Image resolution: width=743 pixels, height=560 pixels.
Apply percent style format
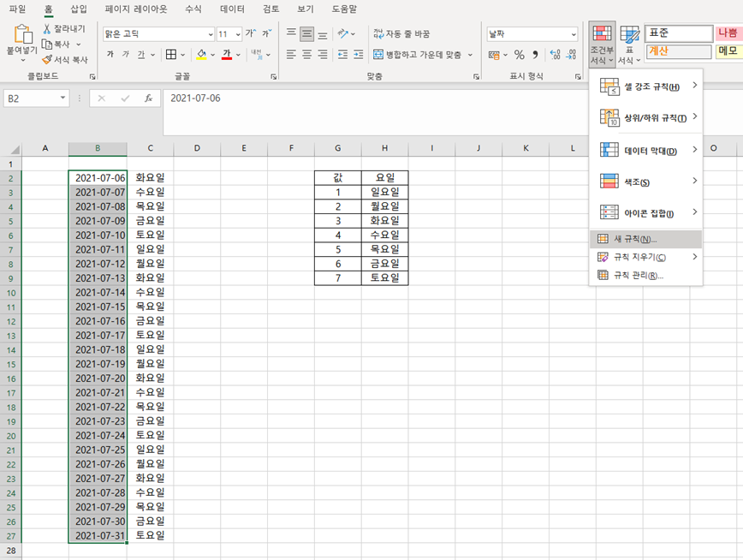[520, 55]
